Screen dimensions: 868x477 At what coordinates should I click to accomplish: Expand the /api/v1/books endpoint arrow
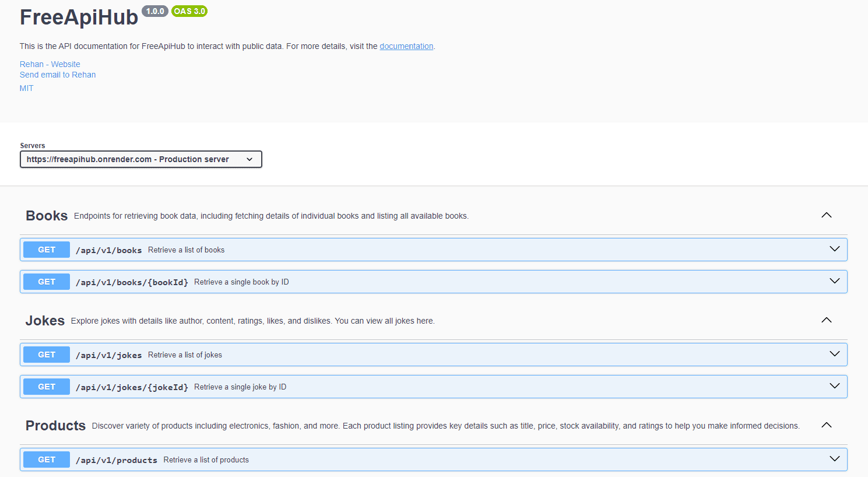[835, 249]
